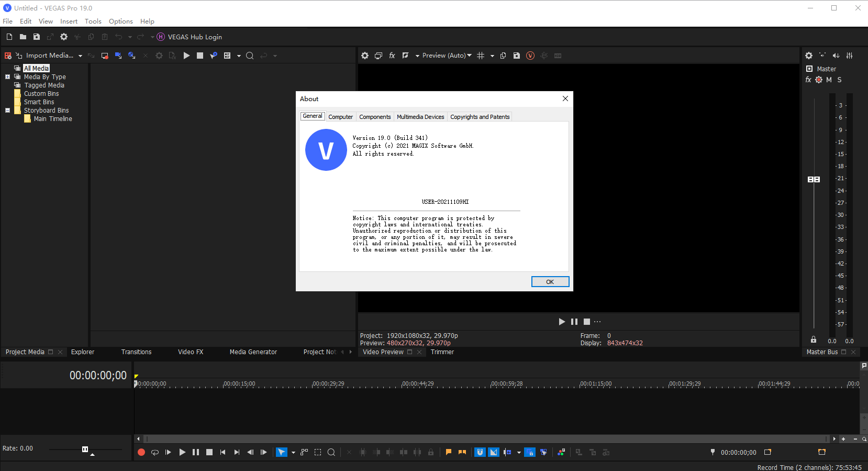Open Video FX from preview toolbar
The width and height of the screenshot is (868, 471).
coord(392,56)
